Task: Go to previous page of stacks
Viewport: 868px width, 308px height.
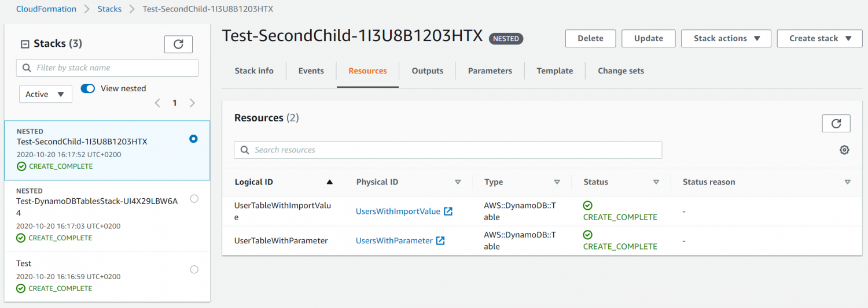Action: point(157,103)
